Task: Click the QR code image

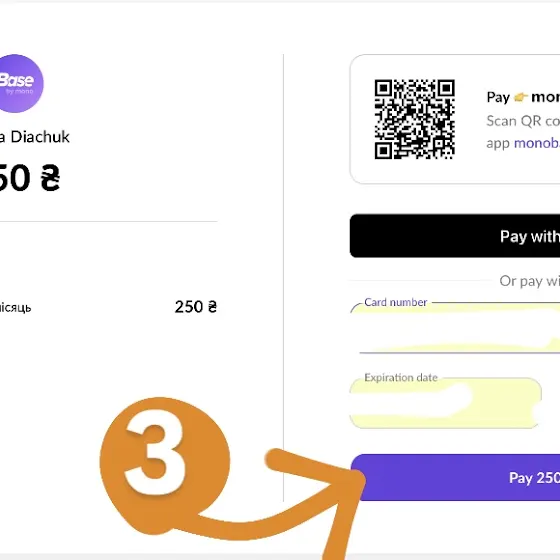Action: [414, 119]
